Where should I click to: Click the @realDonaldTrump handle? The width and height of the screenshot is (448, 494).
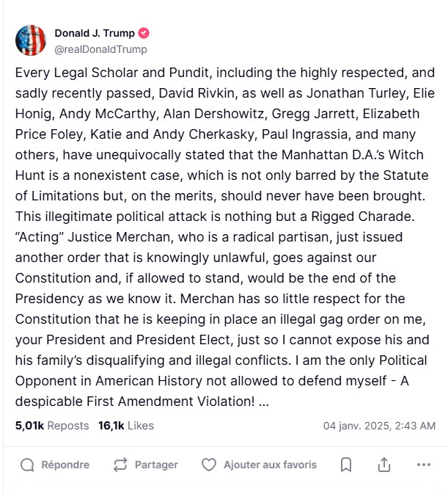(100, 49)
